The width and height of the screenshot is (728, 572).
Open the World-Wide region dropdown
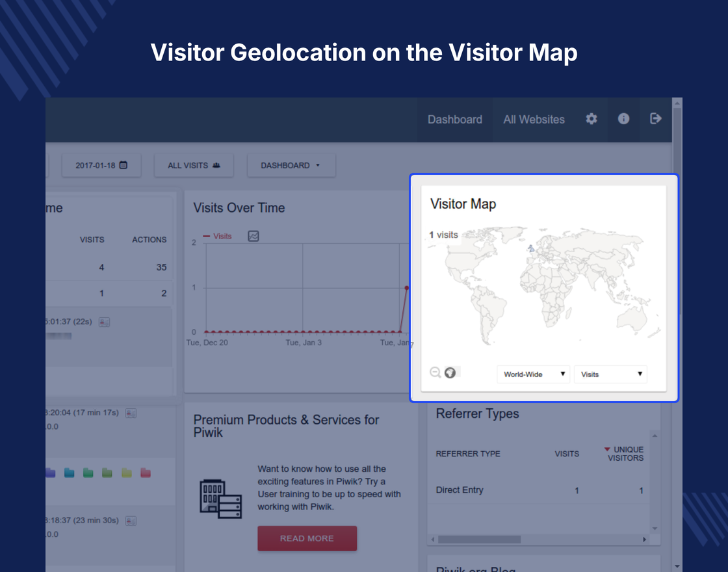click(533, 374)
